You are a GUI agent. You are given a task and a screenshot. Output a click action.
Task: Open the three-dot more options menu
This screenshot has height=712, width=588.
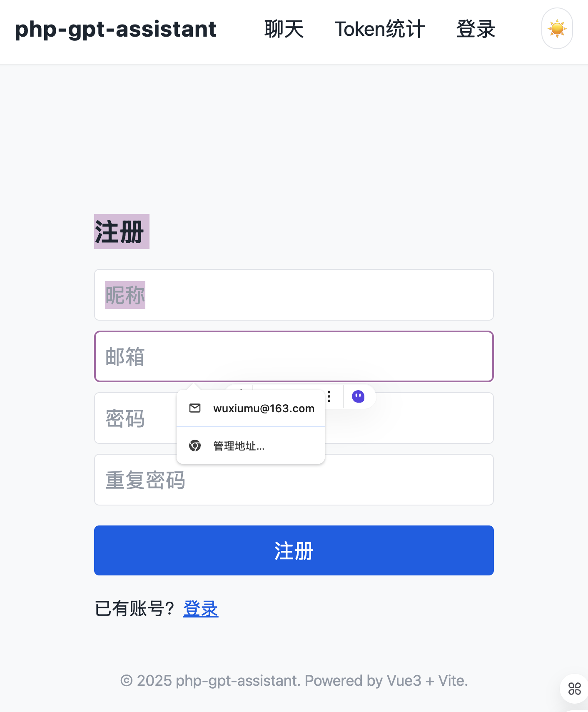coord(329,396)
